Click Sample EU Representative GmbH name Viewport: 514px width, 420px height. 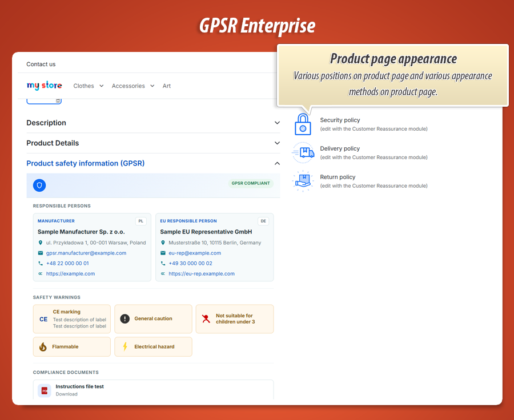pos(206,232)
